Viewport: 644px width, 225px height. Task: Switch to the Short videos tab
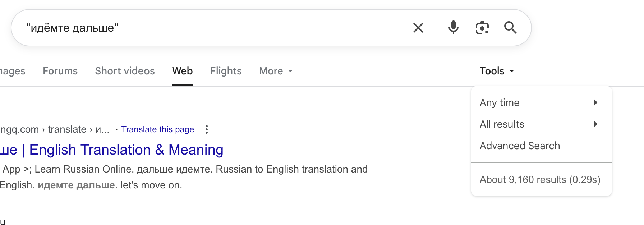click(125, 71)
